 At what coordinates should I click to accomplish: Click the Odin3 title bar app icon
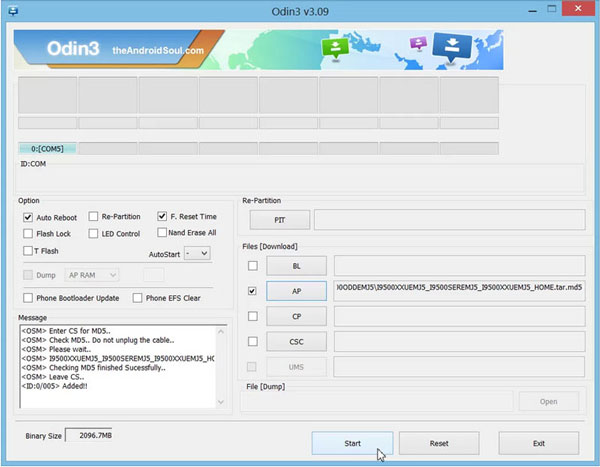13,11
